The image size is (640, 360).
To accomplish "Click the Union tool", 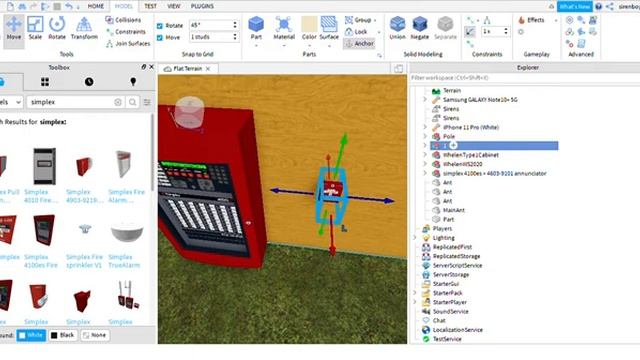I will tap(397, 28).
